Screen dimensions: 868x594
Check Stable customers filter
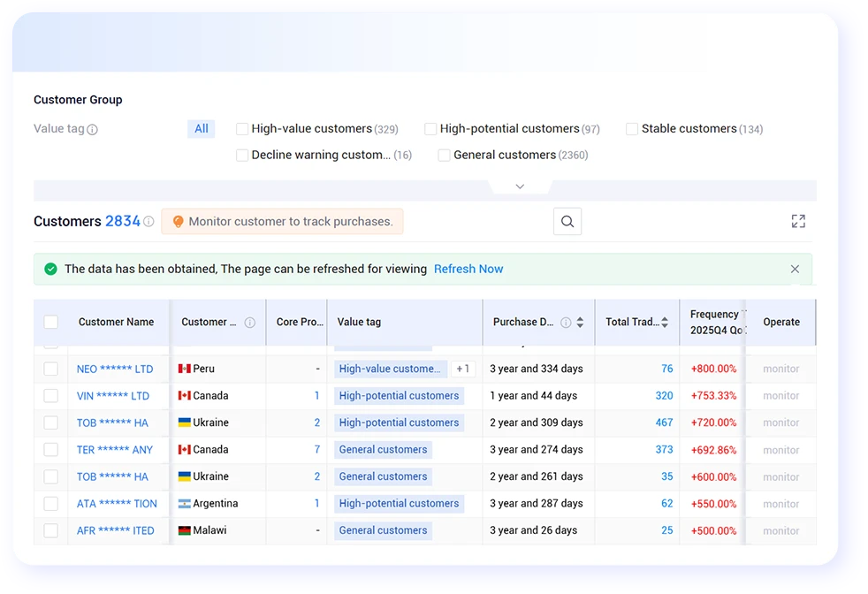[x=632, y=129]
